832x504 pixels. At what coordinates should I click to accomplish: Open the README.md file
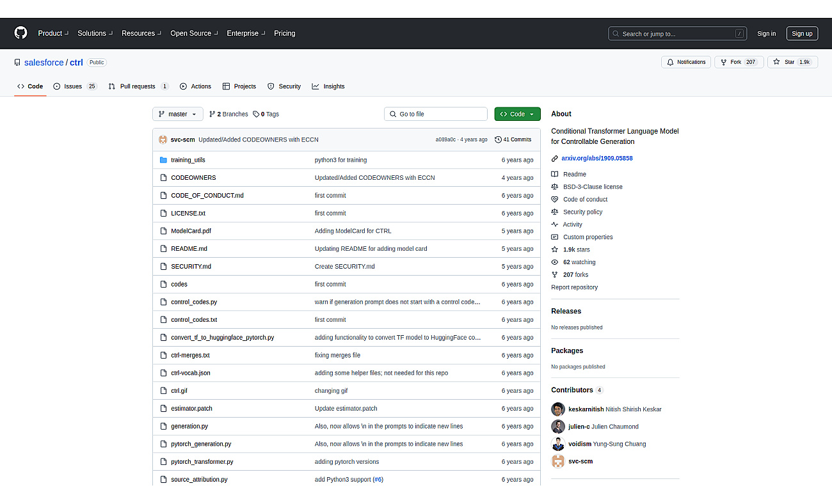pyautogui.click(x=189, y=249)
